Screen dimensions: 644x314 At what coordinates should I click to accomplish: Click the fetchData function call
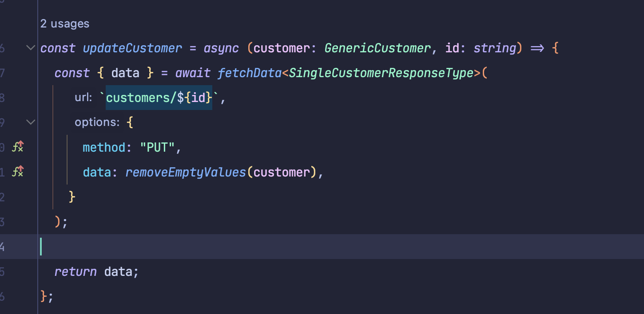point(250,73)
